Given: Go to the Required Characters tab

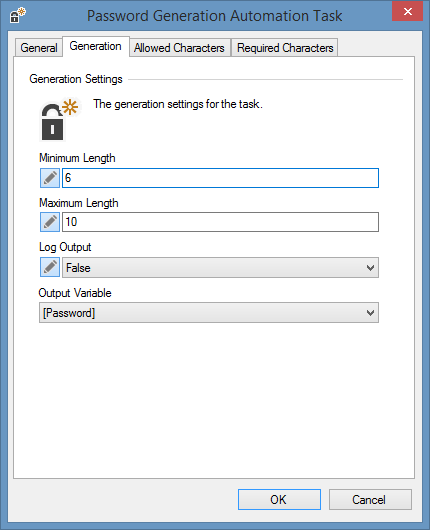Looking at the screenshot, I should pos(285,48).
